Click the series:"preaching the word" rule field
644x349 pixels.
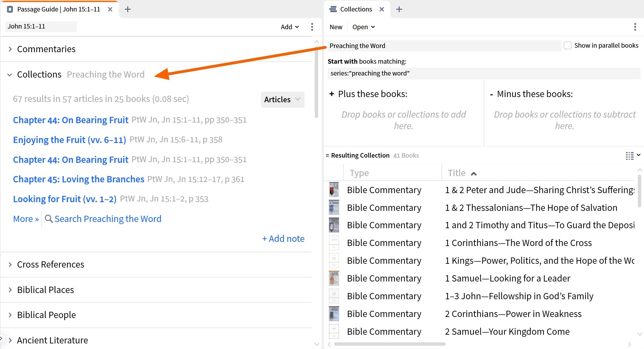click(483, 73)
